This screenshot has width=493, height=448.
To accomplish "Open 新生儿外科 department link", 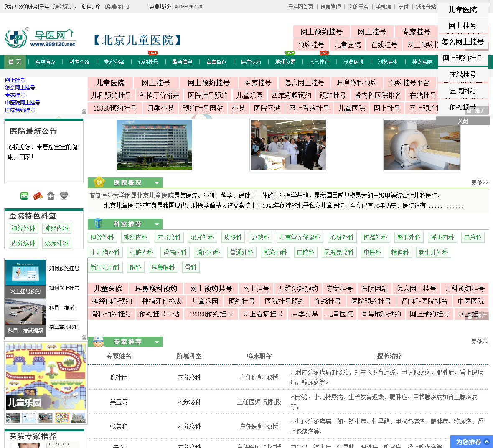I will [x=433, y=252].
